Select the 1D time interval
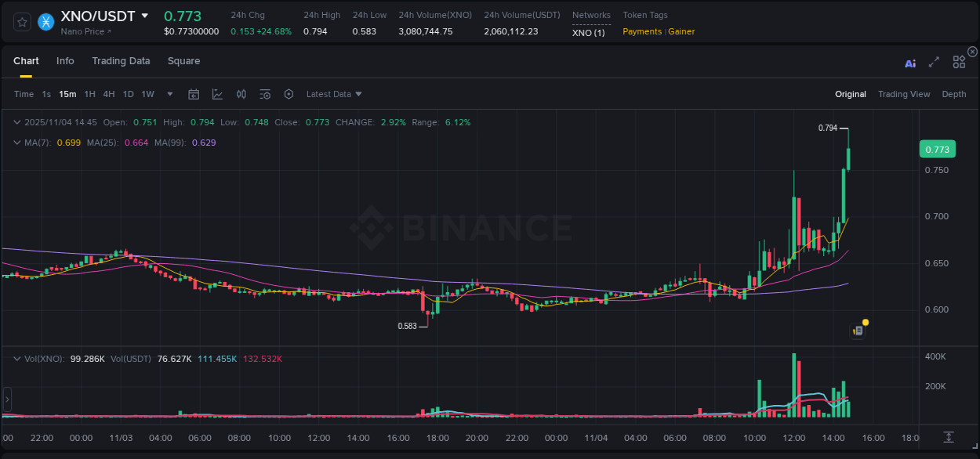 (x=128, y=94)
